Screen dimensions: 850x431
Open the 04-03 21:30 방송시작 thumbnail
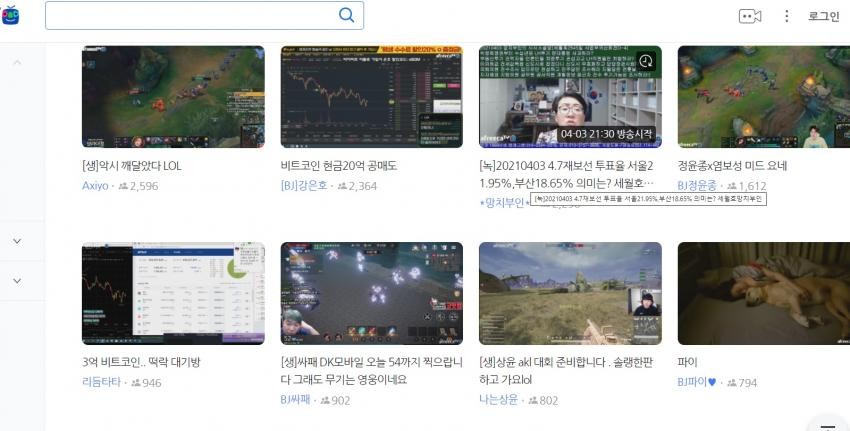(x=570, y=97)
